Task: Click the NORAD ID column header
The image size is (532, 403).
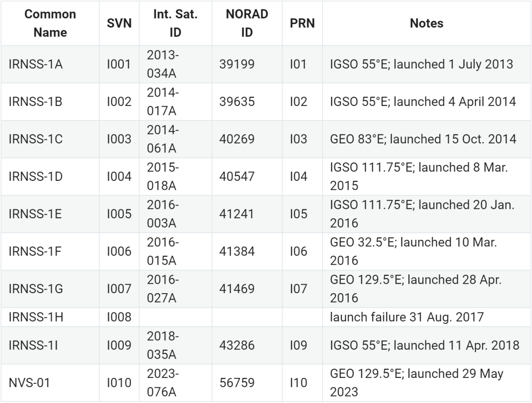Action: pyautogui.click(x=246, y=23)
